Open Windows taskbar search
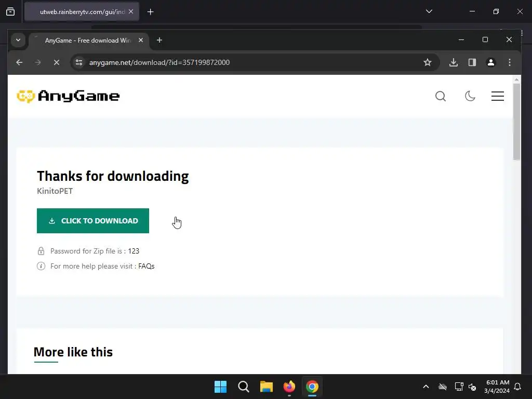Image resolution: width=532 pixels, height=399 pixels. click(244, 387)
